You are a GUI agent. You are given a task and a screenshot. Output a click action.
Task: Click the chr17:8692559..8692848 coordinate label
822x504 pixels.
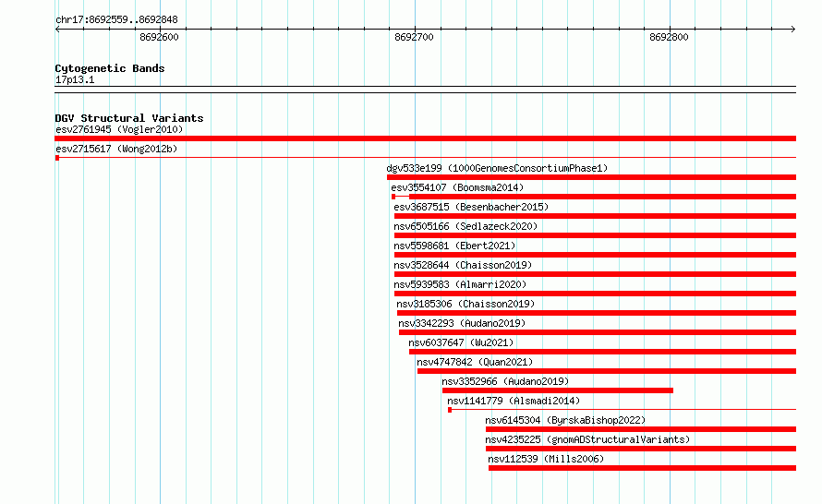tap(116, 19)
